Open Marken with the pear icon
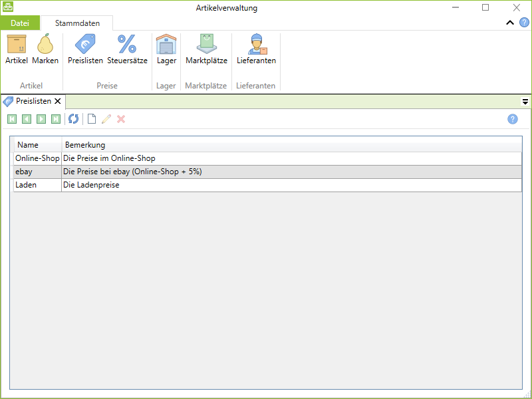This screenshot has height=399, width=532. 45,49
